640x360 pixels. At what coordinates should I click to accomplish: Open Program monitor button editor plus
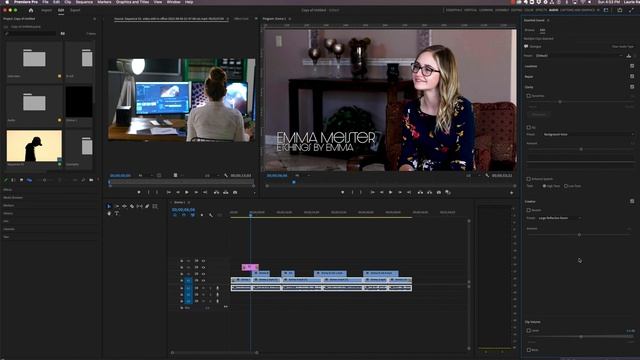(x=511, y=193)
